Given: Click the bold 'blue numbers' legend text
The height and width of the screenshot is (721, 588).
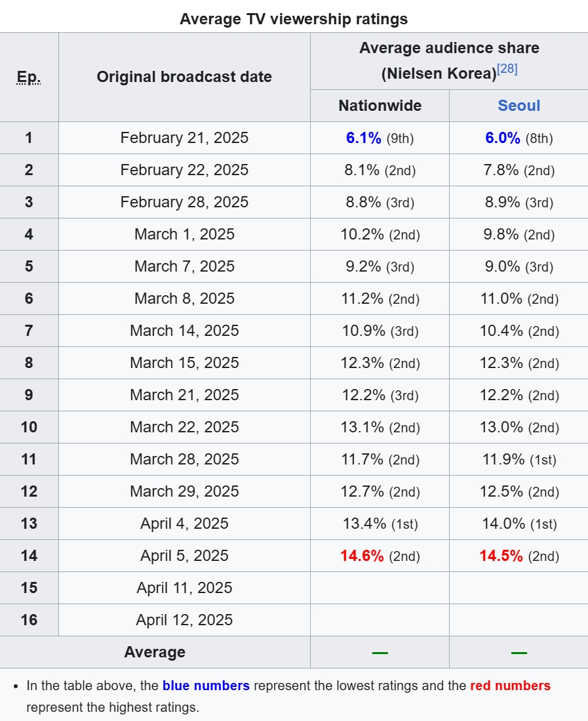Looking at the screenshot, I should [x=206, y=686].
